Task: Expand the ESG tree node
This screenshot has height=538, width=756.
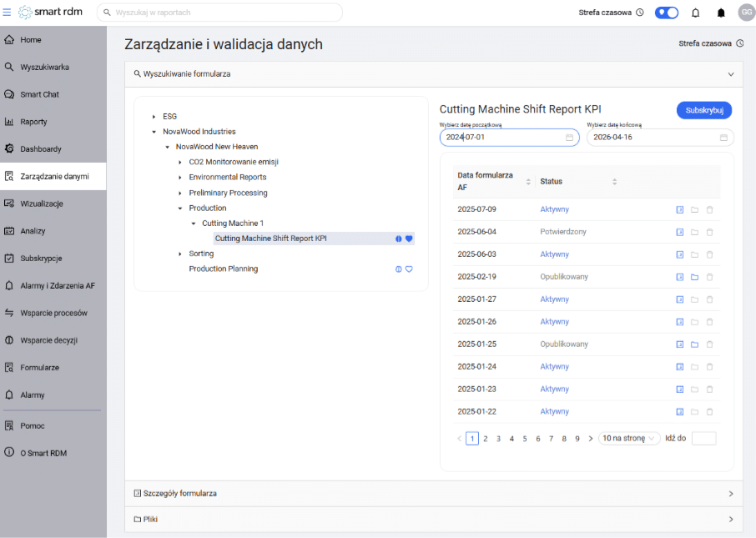Action: click(x=154, y=117)
